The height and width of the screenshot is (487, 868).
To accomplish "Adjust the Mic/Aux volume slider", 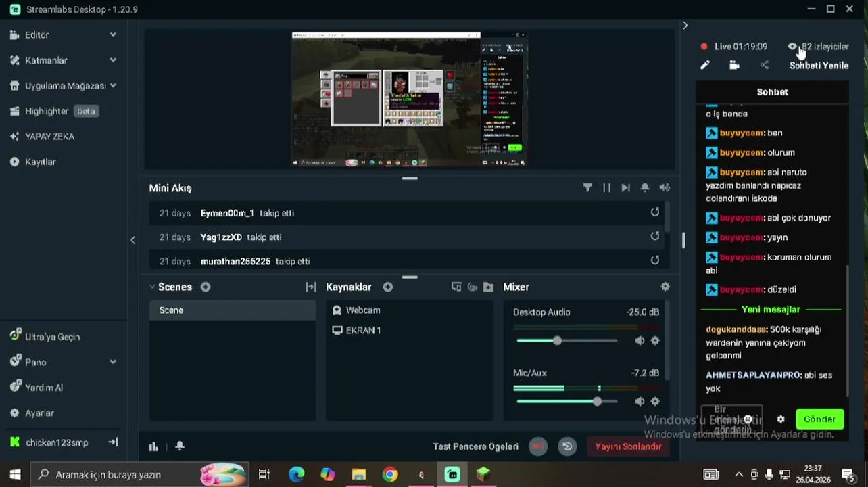I will 566,402.
